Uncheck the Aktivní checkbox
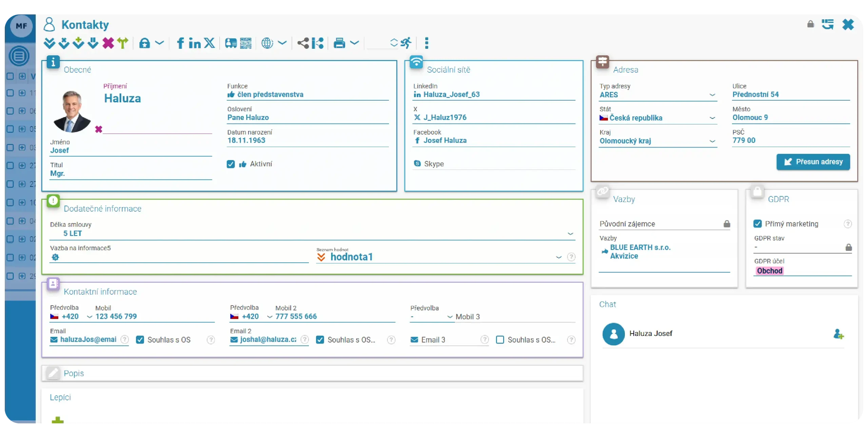This screenshot has height=438, width=868. [x=231, y=164]
